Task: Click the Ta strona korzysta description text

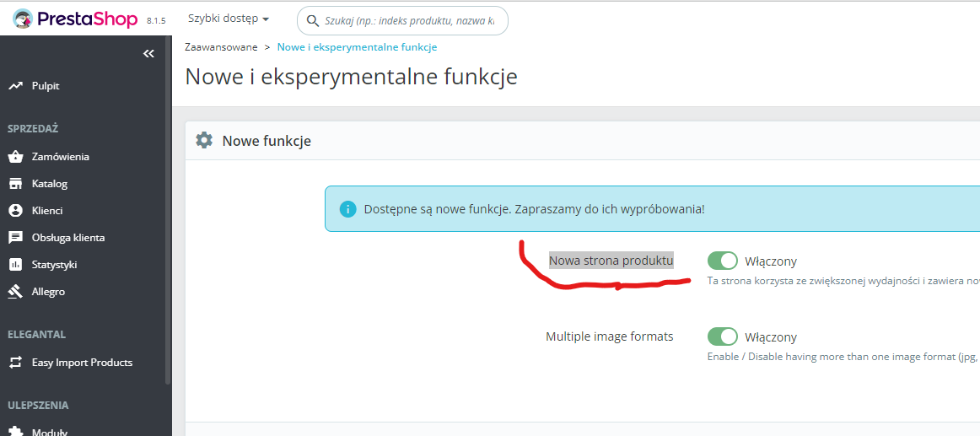Action: (x=843, y=281)
